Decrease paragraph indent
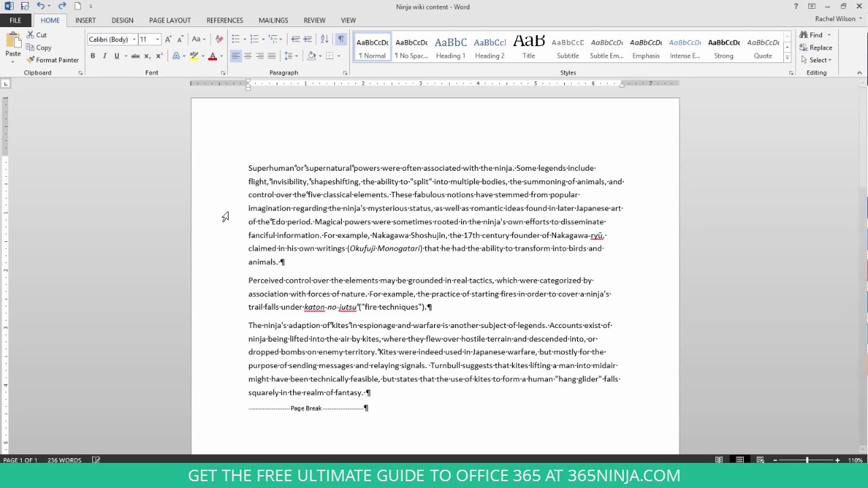 click(x=295, y=39)
